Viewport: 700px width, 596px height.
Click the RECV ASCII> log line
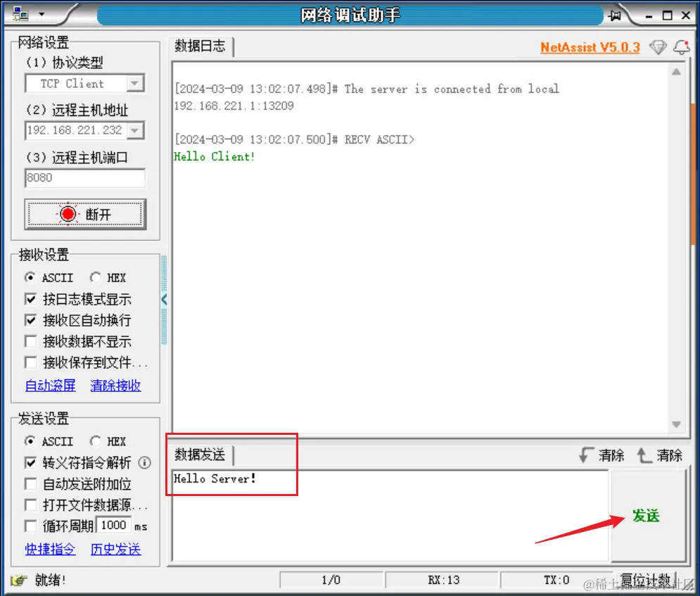295,140
